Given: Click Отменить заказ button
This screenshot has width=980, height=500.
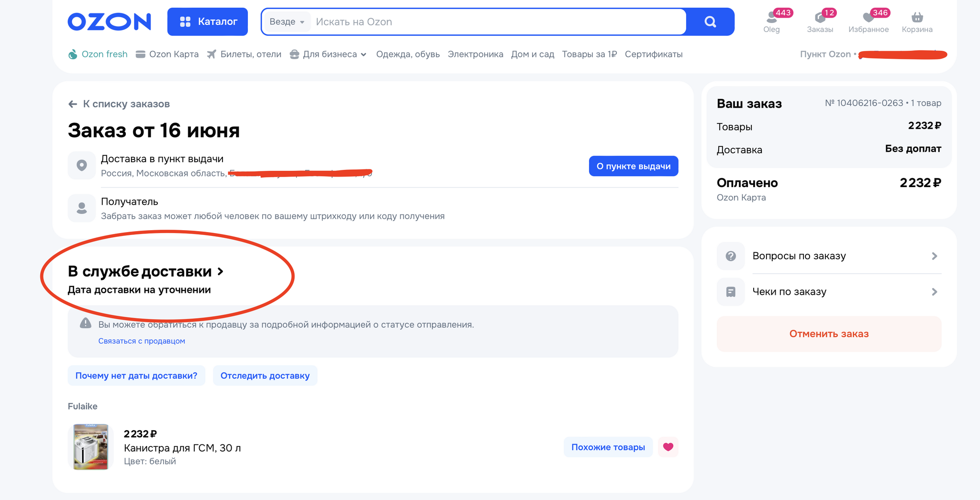Looking at the screenshot, I should (x=829, y=334).
